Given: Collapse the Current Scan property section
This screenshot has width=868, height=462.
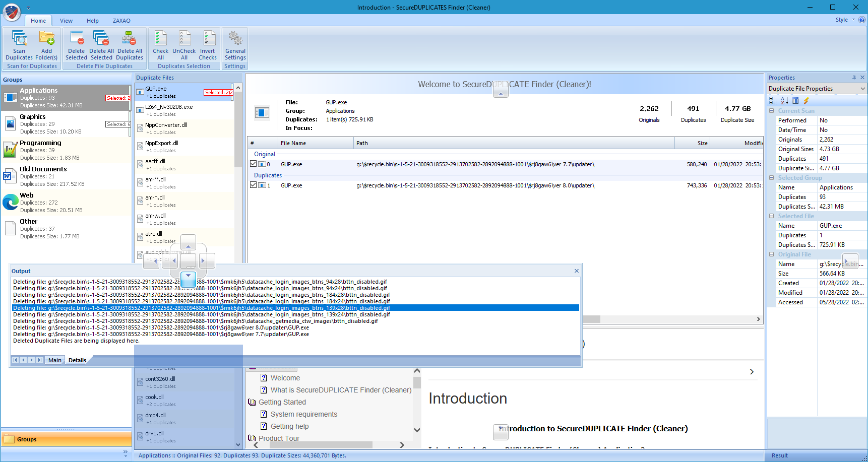Looking at the screenshot, I should point(771,111).
